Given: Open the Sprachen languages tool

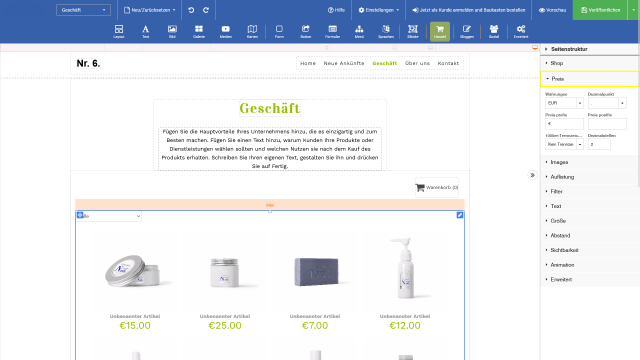Looking at the screenshot, I should pos(386,31).
